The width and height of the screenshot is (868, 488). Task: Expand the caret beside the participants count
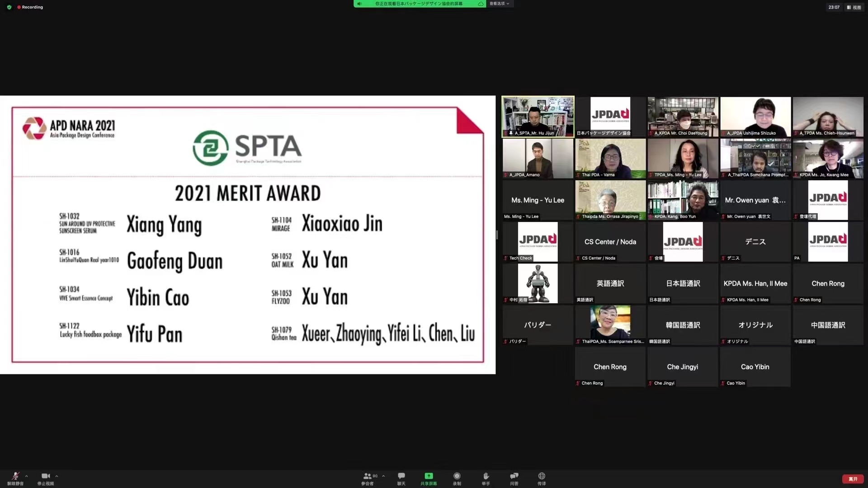click(383, 476)
